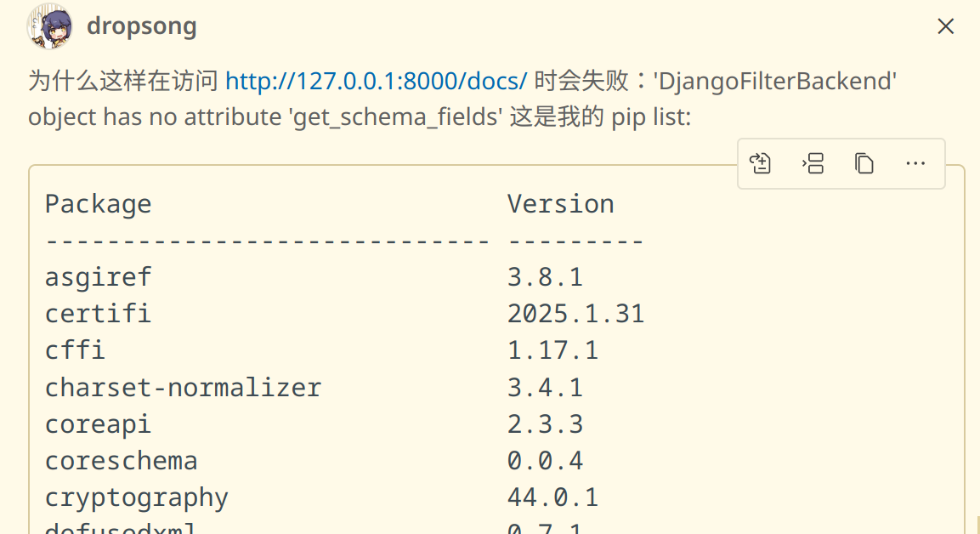This screenshot has height=534, width=980.
Task: Click the cryptography package name
Action: (x=136, y=497)
